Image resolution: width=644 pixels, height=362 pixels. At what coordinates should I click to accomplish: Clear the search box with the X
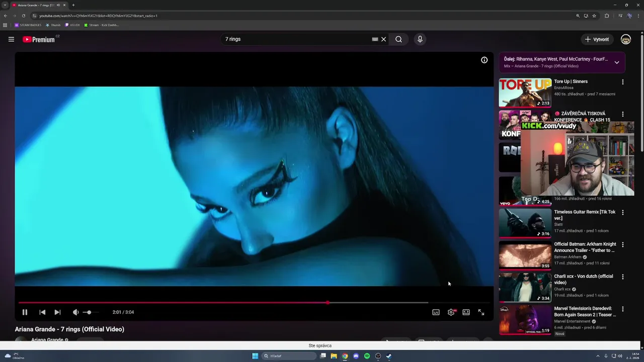tap(383, 39)
